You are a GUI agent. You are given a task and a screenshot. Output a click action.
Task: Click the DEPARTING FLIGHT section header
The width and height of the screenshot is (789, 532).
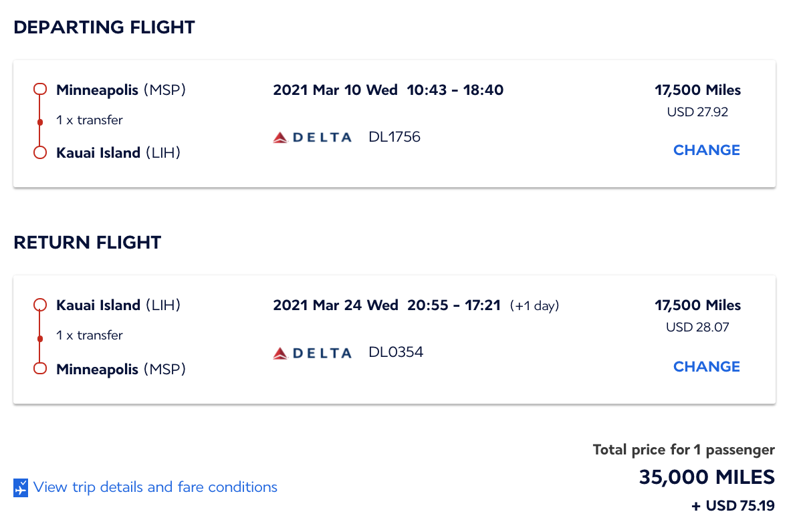(104, 27)
